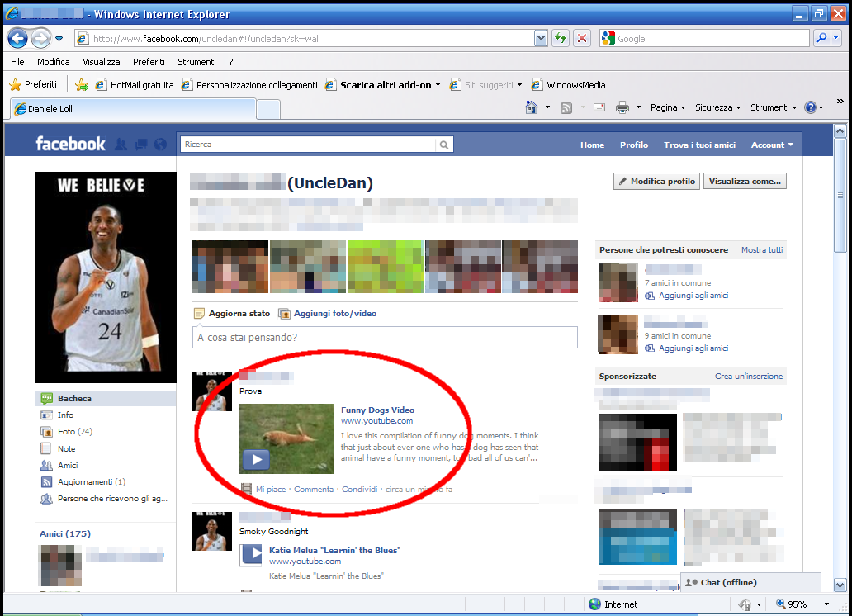Play the Funny Dogs Video thumbnail
This screenshot has height=616, width=852.
pos(286,438)
